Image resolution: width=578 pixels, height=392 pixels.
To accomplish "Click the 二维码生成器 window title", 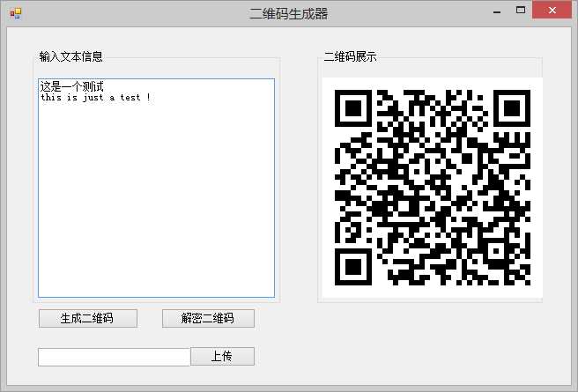I will (x=289, y=13).
